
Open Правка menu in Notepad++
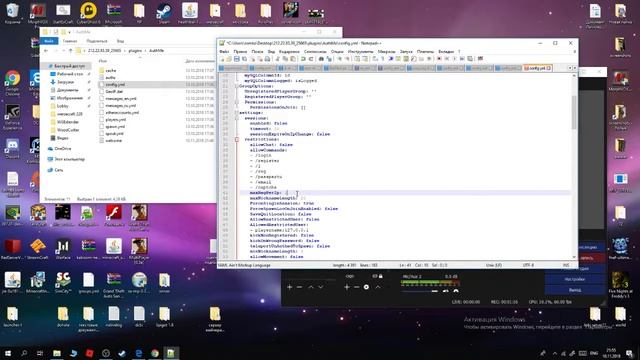coord(240,52)
